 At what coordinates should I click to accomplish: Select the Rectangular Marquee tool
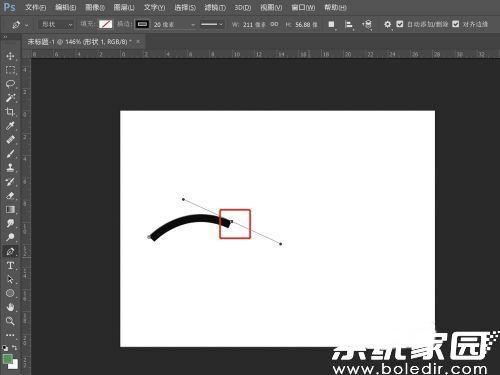pos(10,70)
